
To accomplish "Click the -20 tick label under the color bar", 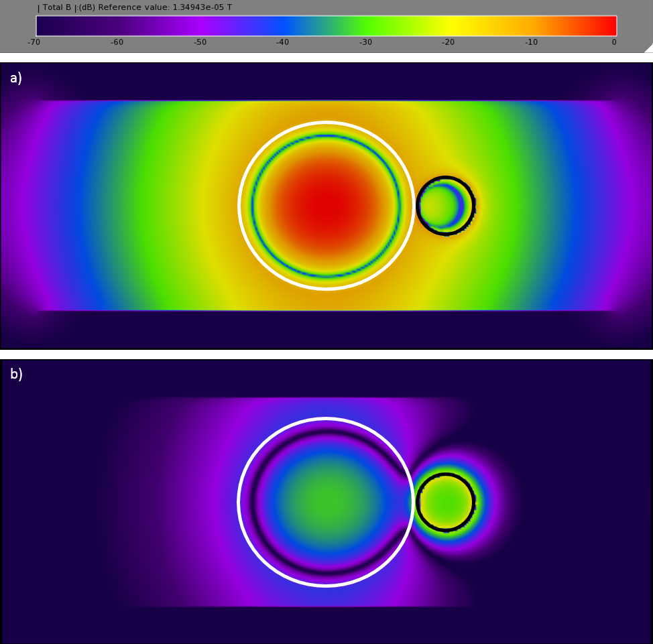I will coord(448,42).
